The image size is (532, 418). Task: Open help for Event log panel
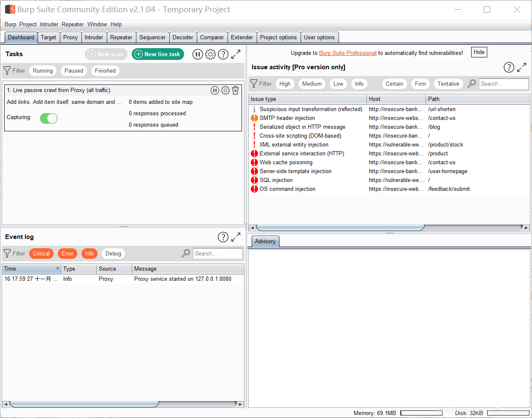click(x=223, y=237)
